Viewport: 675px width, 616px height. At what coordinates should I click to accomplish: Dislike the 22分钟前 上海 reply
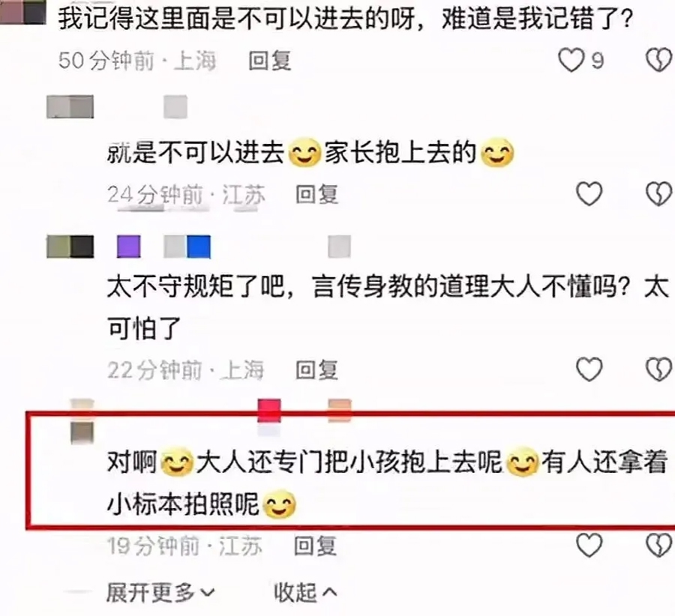pos(658,369)
